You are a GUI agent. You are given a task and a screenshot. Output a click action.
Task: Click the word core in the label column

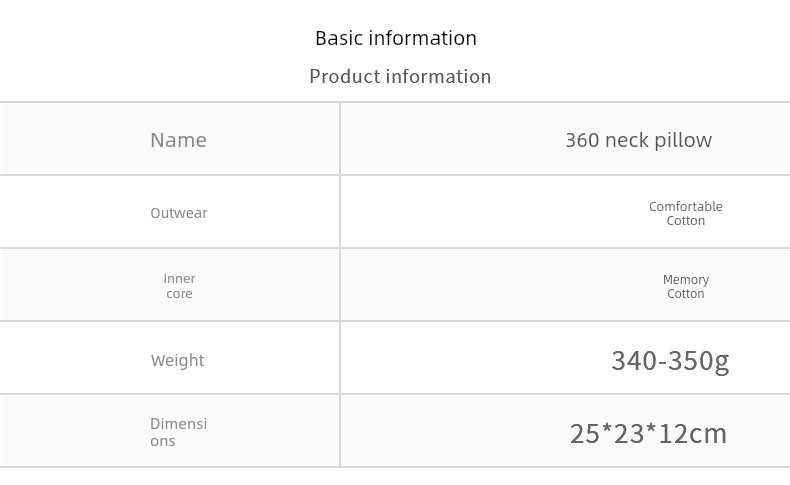click(179, 294)
